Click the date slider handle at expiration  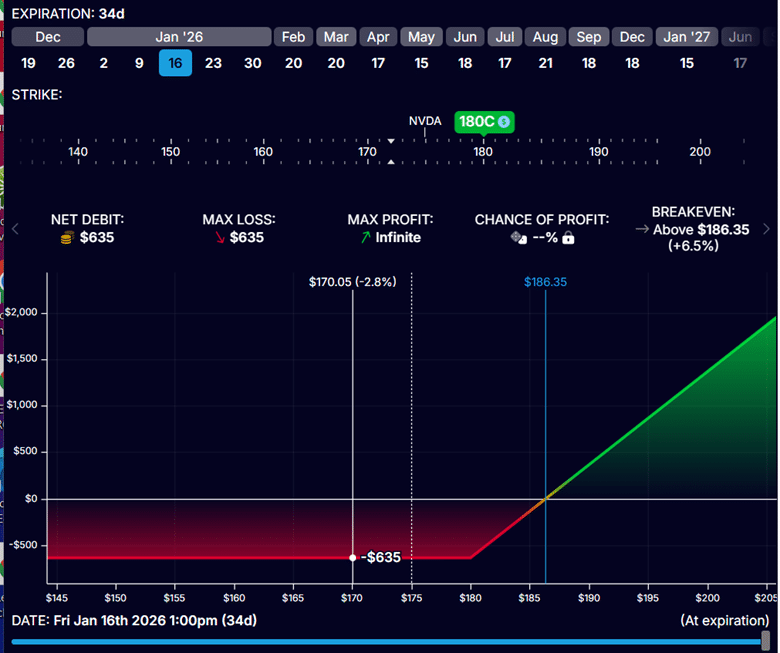tap(765, 640)
